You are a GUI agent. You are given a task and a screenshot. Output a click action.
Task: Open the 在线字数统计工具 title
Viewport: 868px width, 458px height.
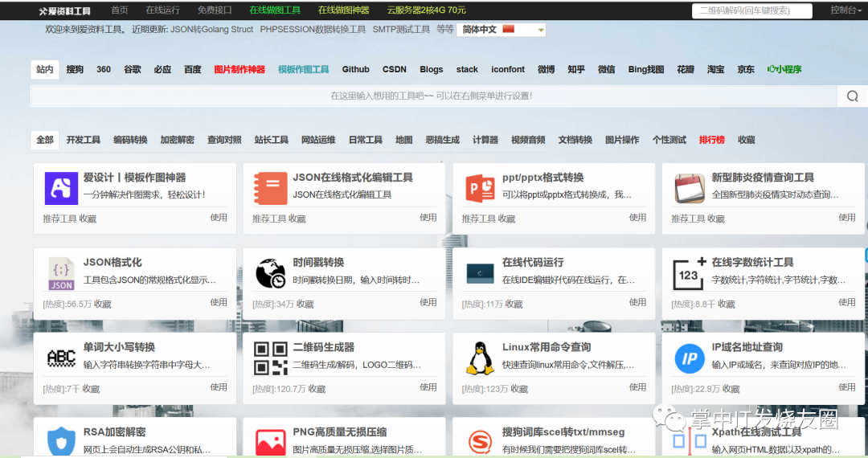(x=752, y=262)
